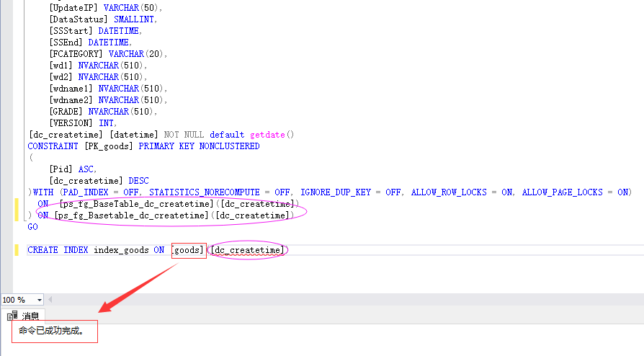The height and width of the screenshot is (356, 644).
Task: Click PRIMARY KEY NONCLUSTERED text
Action: (x=199, y=146)
